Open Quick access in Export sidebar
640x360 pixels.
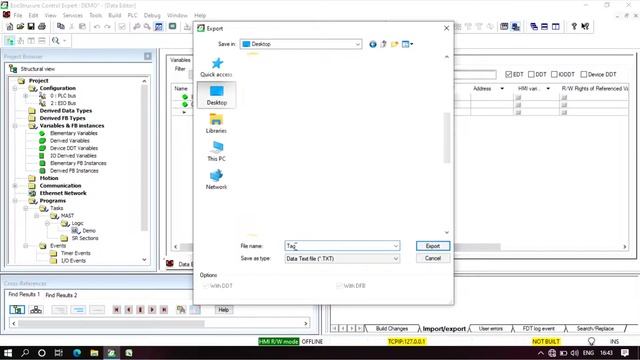coord(216,67)
